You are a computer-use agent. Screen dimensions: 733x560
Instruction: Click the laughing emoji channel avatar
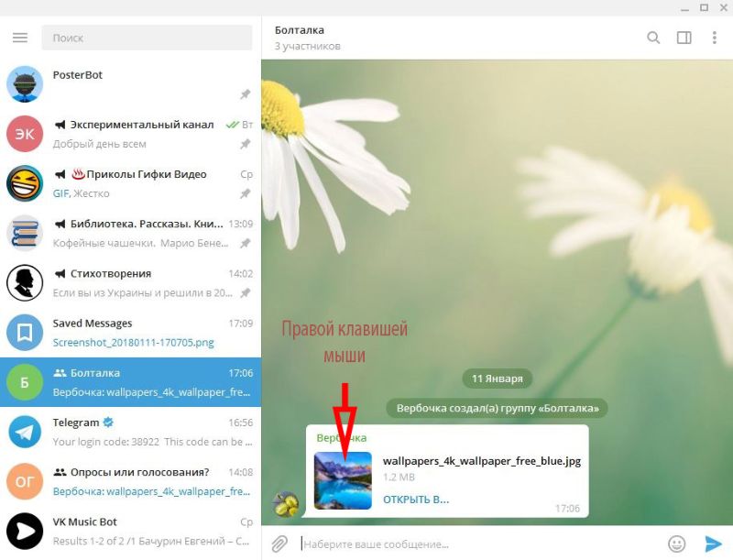point(25,183)
